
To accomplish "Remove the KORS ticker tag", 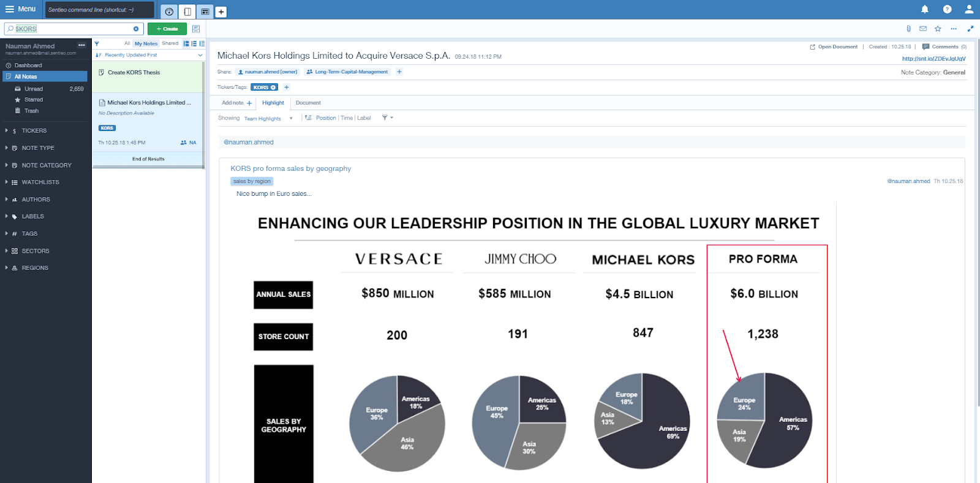I will [273, 88].
